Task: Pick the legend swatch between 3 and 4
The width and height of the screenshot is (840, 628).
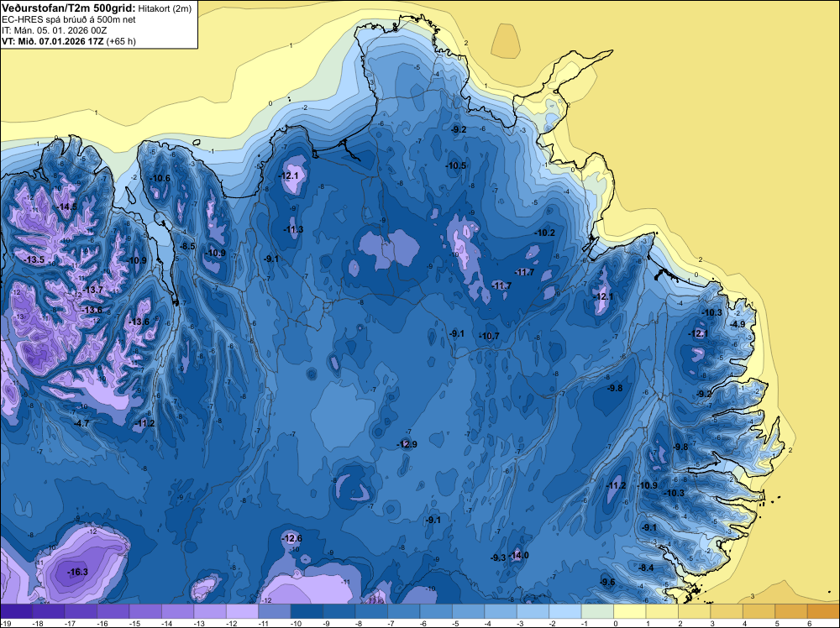Action: 727,611
